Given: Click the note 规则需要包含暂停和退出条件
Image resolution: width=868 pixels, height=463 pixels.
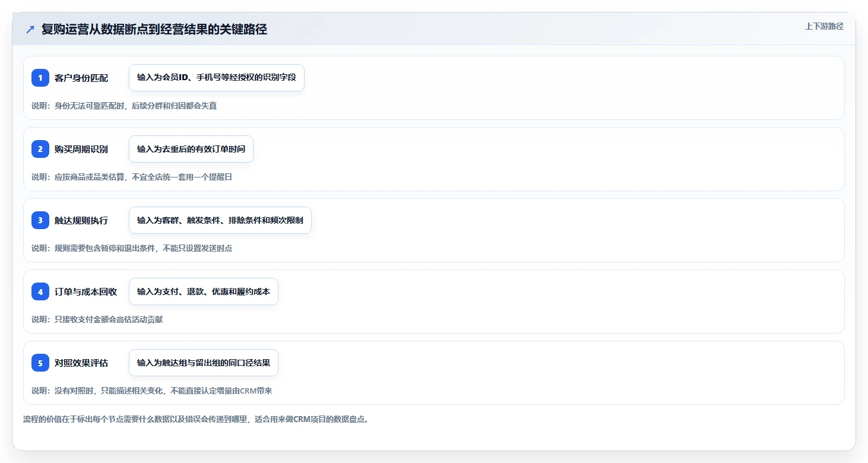Looking at the screenshot, I should [132, 248].
